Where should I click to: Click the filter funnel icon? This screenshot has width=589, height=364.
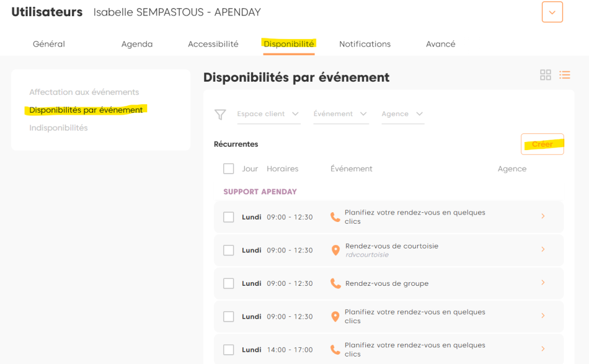coord(220,115)
